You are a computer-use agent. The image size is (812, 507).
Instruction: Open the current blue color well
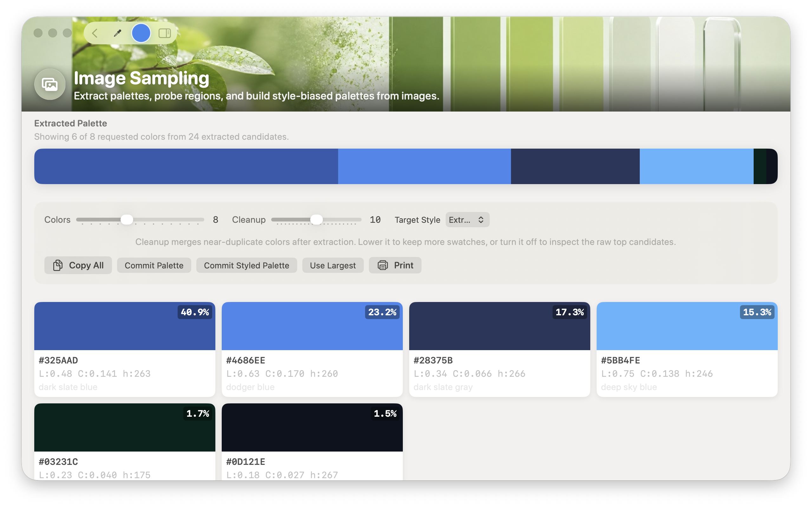[141, 33]
